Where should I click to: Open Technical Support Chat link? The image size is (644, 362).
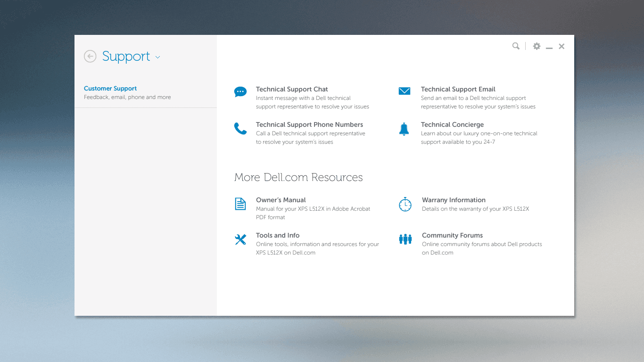tap(292, 89)
